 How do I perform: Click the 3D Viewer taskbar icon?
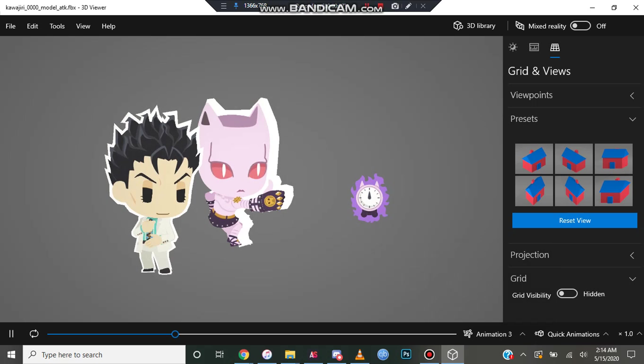click(x=452, y=355)
